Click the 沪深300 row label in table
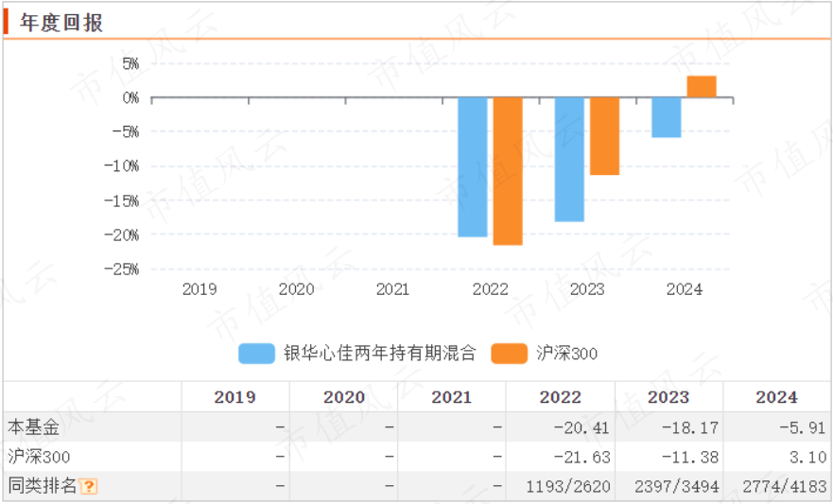The height and width of the screenshot is (504, 833). click(39, 457)
